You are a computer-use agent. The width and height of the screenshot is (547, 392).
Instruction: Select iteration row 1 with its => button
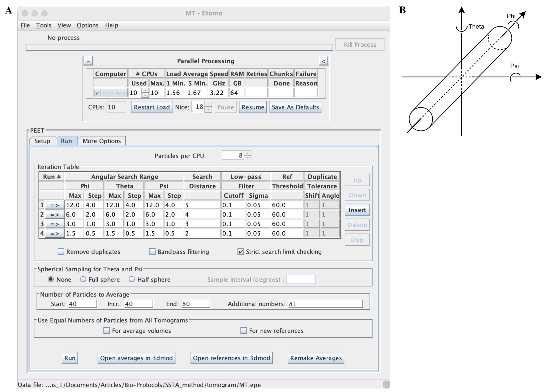55,205
